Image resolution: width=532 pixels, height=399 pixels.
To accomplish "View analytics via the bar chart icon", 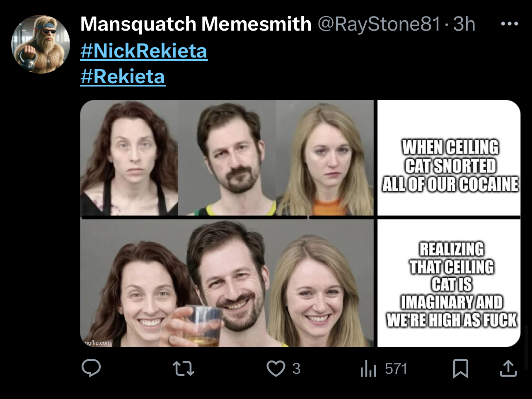I will (x=368, y=368).
